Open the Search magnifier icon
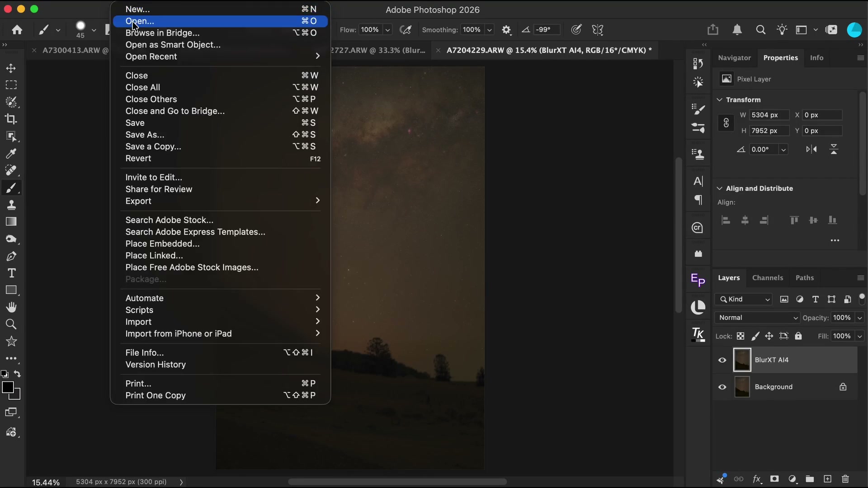 pos(761,30)
